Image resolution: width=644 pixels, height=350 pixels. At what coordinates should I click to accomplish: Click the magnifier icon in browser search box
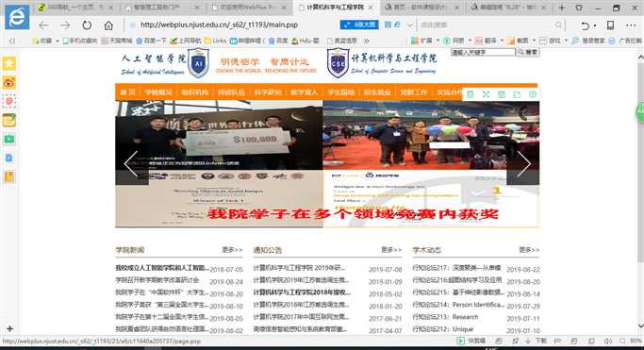558,25
